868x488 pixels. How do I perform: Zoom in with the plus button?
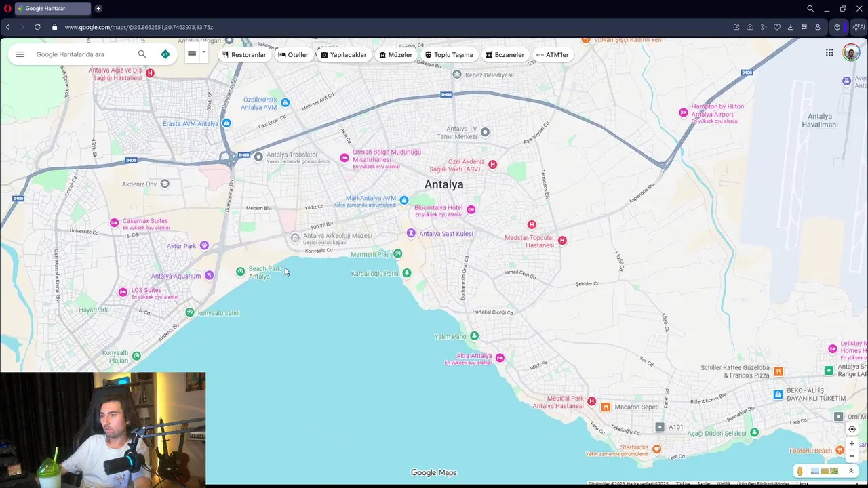[852, 443]
